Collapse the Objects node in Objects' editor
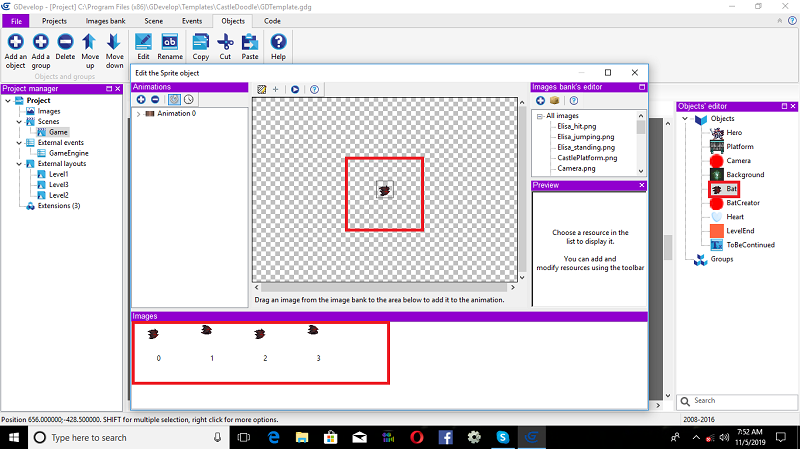The height and width of the screenshot is (449, 800). 685,118
